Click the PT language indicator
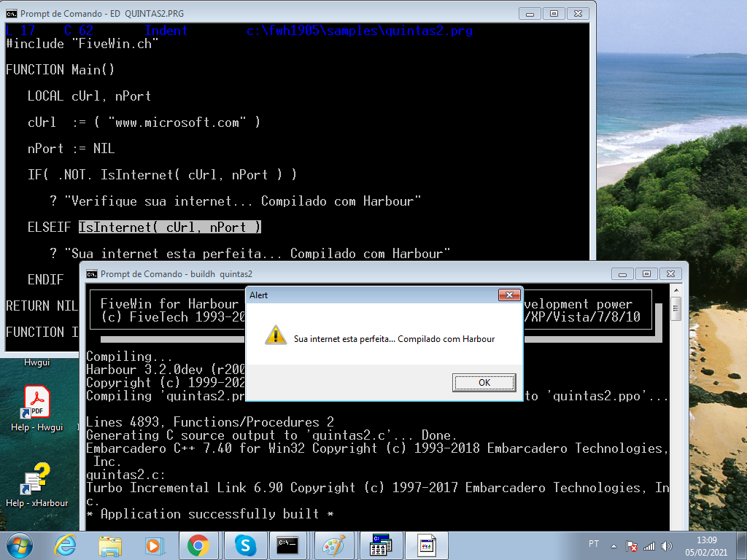 tap(594, 544)
